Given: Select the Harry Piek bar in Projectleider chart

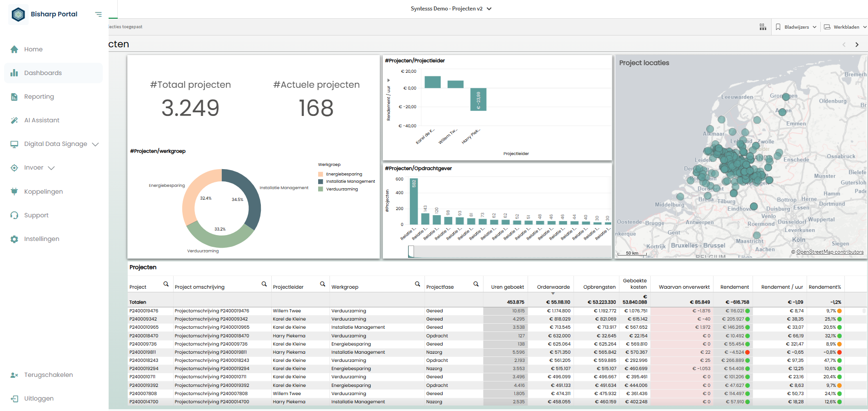Looking at the screenshot, I should (478, 99).
